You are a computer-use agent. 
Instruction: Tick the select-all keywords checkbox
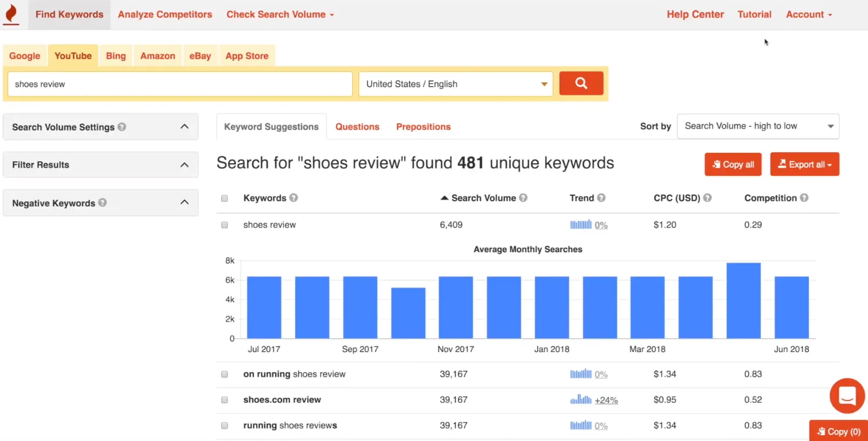click(225, 199)
